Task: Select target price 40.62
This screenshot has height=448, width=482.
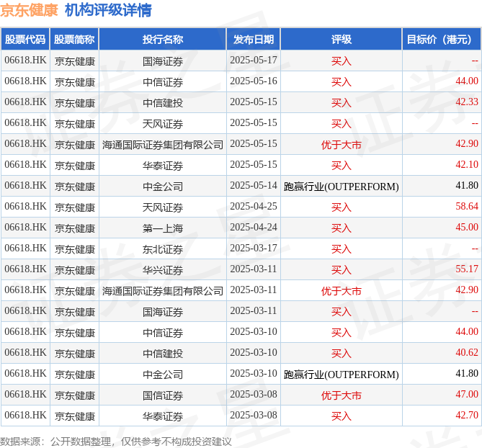Action: tap(467, 353)
